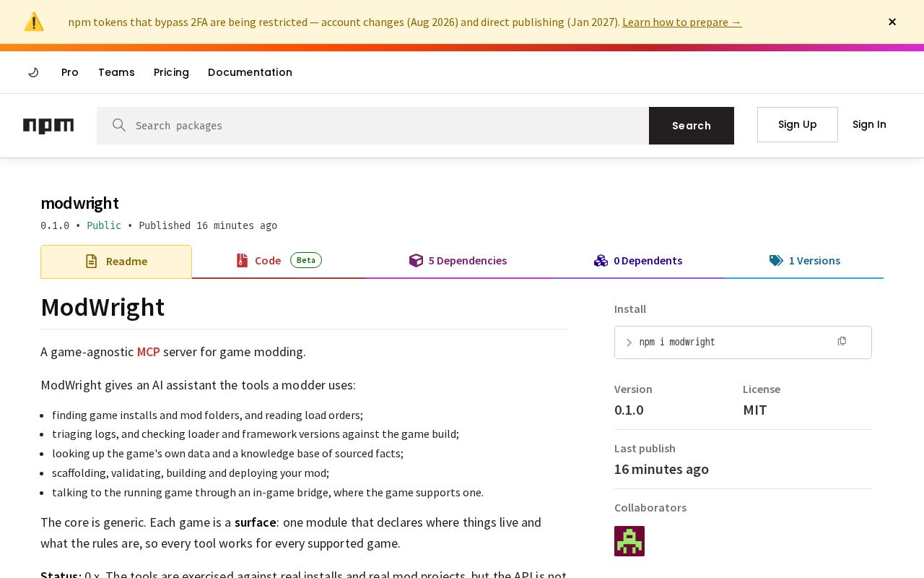Click the Versions tags icon
The width and height of the screenshot is (924, 578).
point(776,261)
